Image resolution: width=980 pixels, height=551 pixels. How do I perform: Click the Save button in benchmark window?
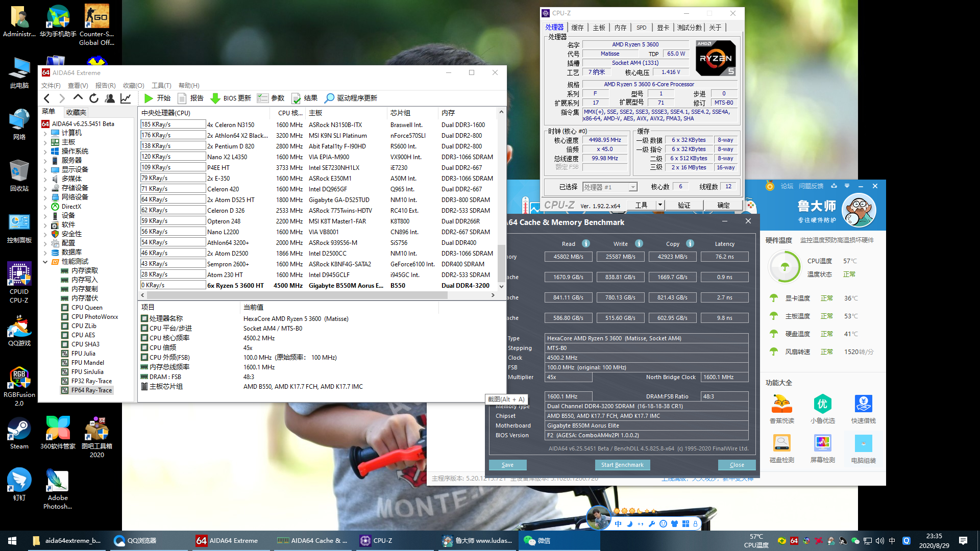(507, 465)
